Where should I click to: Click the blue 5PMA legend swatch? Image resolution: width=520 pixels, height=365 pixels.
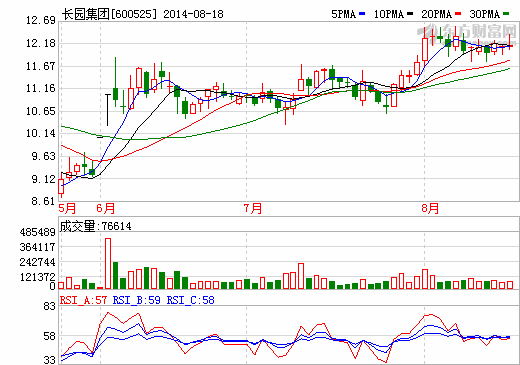click(362, 14)
